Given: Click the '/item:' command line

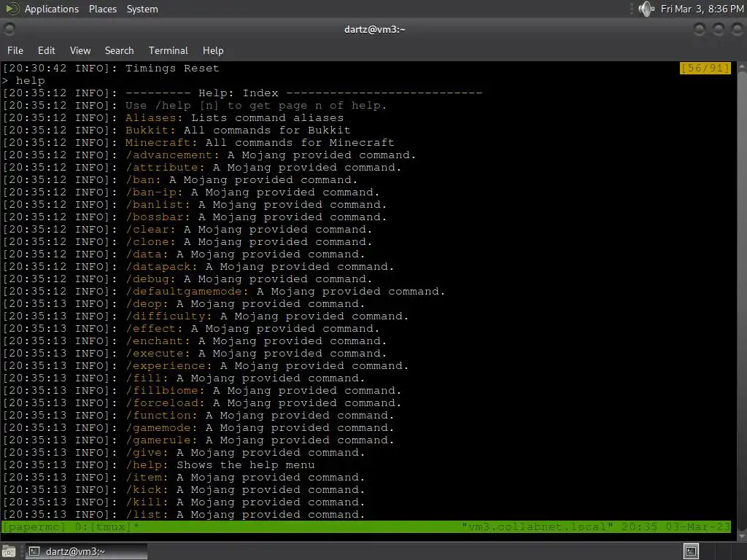Looking at the screenshot, I should coord(184,477).
